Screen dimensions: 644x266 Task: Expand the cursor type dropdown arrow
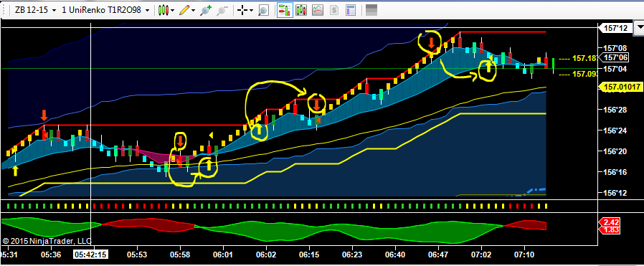(252, 10)
